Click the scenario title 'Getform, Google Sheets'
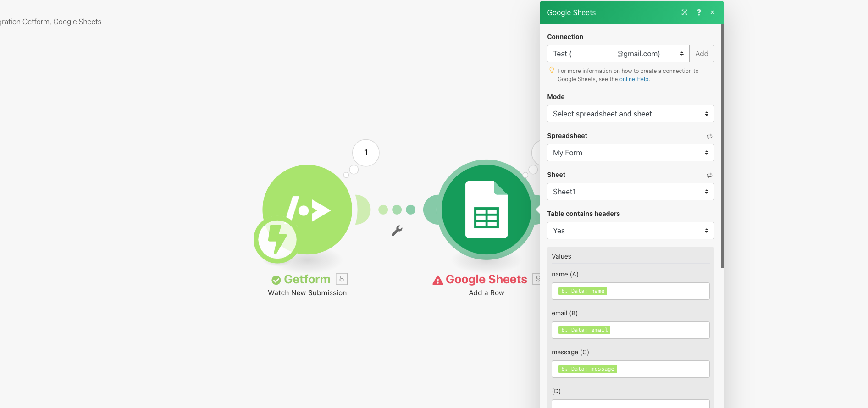This screenshot has width=868, height=408. [62, 22]
